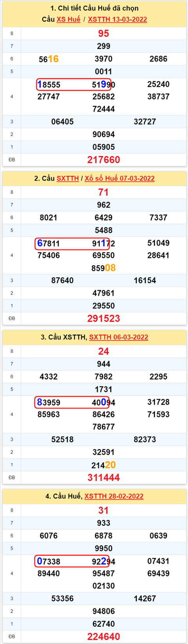Click the highlighted number 85908

104,268
